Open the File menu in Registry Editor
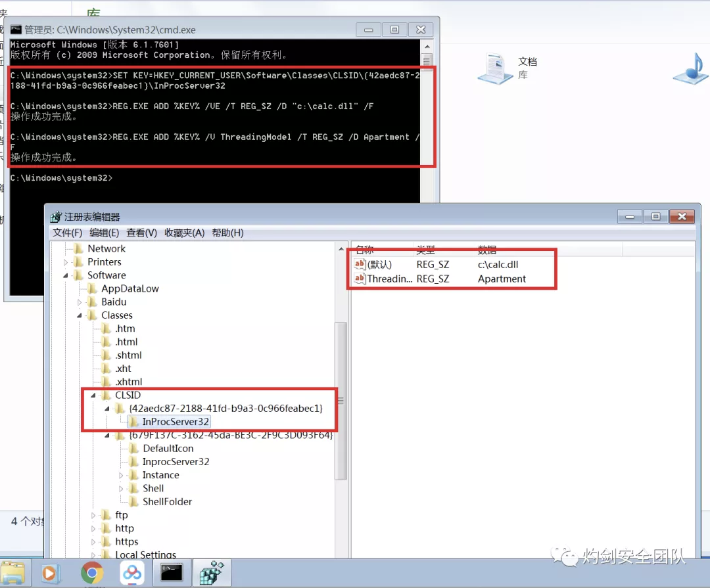The width and height of the screenshot is (710, 588). point(67,233)
